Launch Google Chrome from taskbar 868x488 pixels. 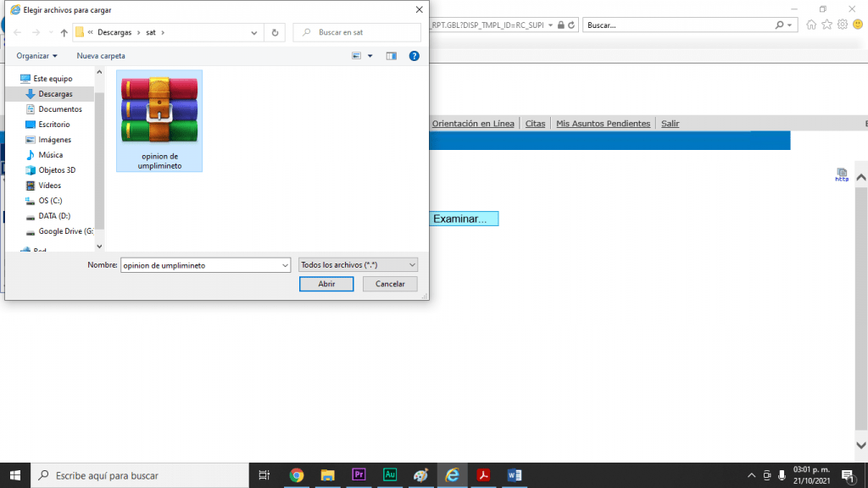click(296, 475)
